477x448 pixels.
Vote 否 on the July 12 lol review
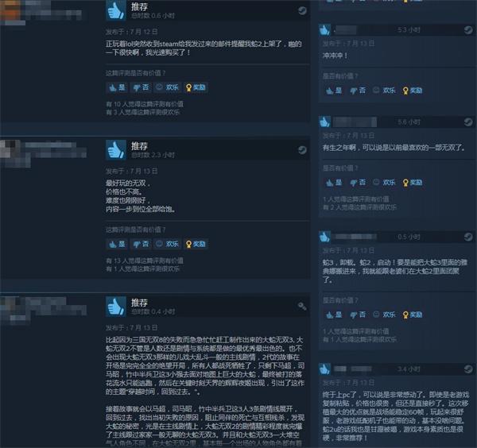pos(141,87)
